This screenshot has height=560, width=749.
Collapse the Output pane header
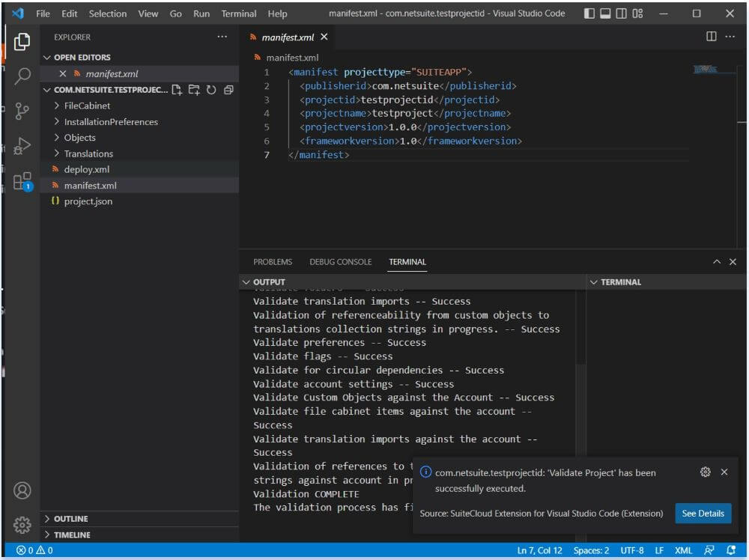tap(413, 282)
